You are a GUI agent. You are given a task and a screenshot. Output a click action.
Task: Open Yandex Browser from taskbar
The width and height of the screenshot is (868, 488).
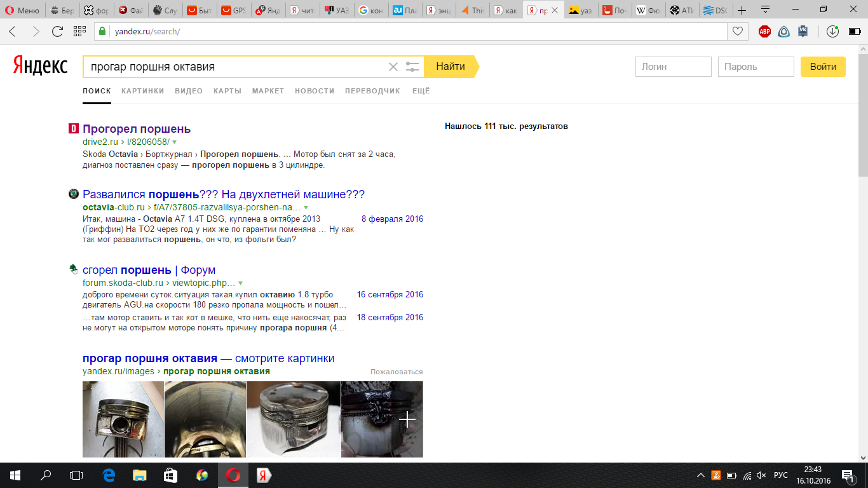point(264,475)
